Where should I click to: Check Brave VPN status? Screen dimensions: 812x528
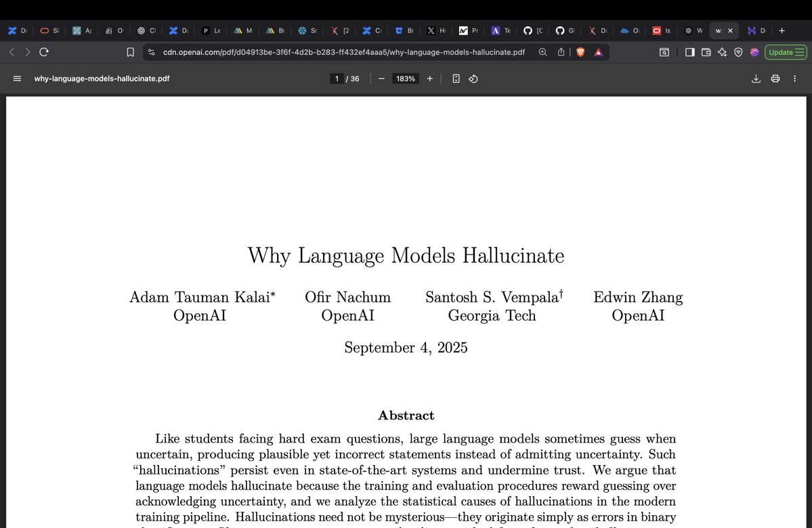(738, 52)
